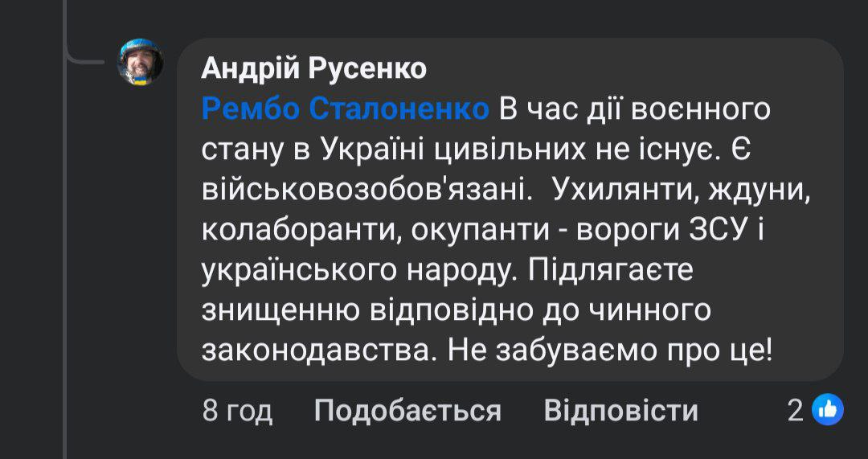The width and height of the screenshot is (868, 459).
Task: Click the vertical thread line at left
Action: (64, 241)
